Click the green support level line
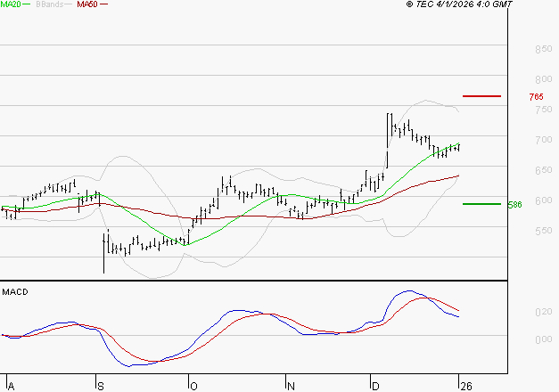 click(481, 204)
